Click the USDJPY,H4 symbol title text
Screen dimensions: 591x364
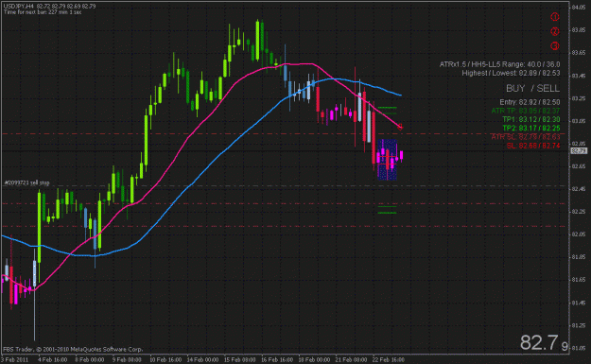(19, 7)
